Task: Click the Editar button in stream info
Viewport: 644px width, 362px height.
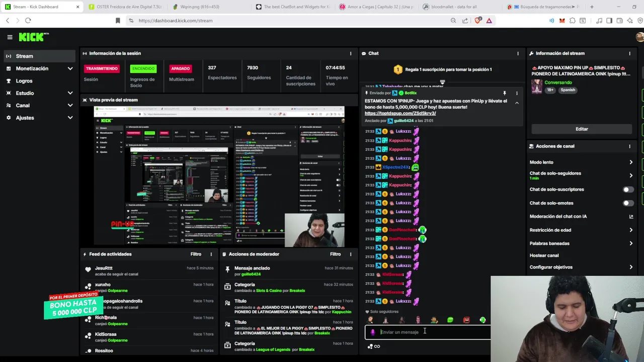Action: [x=582, y=129]
